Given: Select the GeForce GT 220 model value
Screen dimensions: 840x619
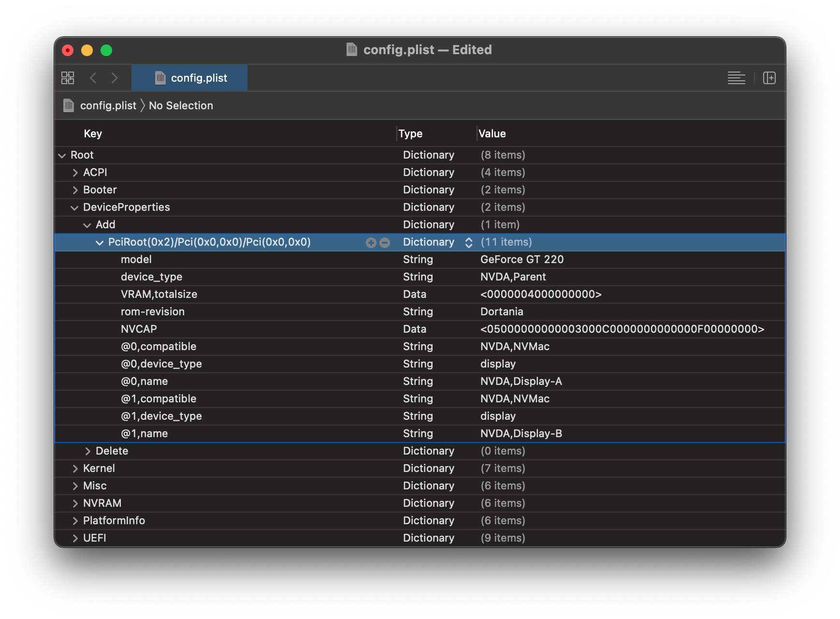Looking at the screenshot, I should click(x=522, y=260).
